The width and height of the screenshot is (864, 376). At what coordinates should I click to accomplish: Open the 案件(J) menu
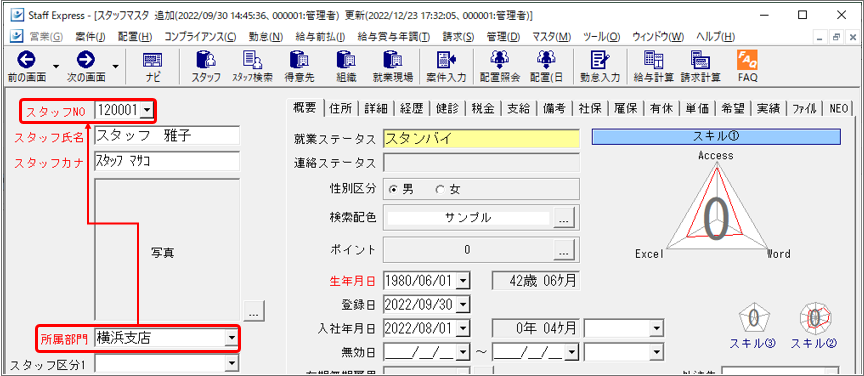point(90,36)
